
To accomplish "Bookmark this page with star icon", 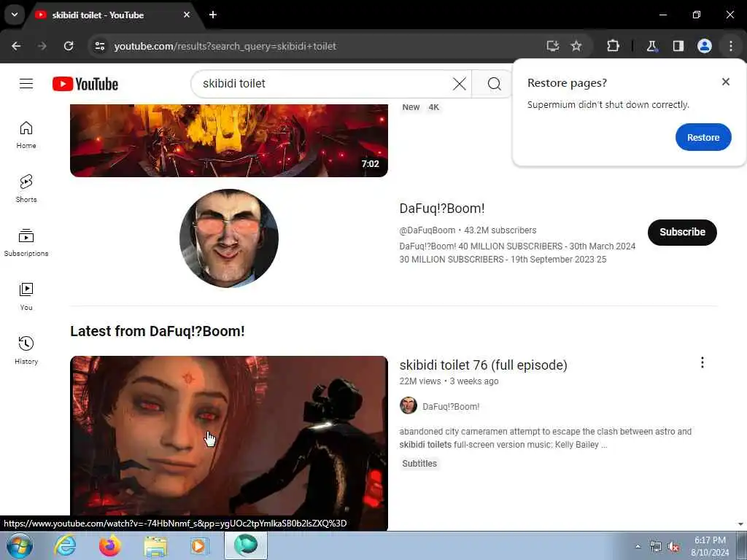I will (x=576, y=46).
